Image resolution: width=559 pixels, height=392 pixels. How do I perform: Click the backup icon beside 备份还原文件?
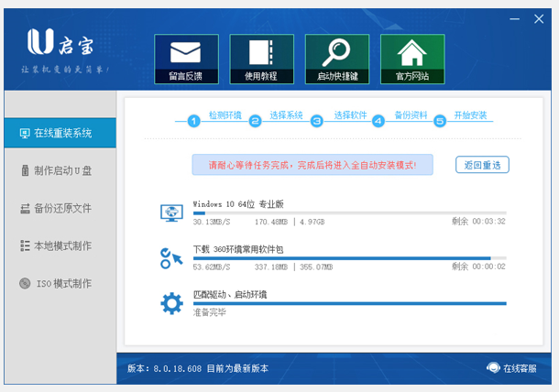(25, 209)
